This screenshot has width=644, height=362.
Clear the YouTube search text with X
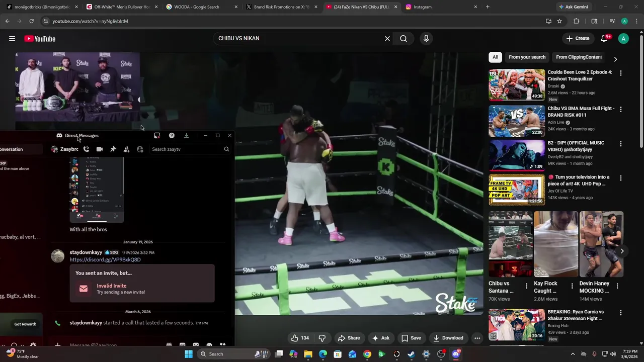coord(387,39)
